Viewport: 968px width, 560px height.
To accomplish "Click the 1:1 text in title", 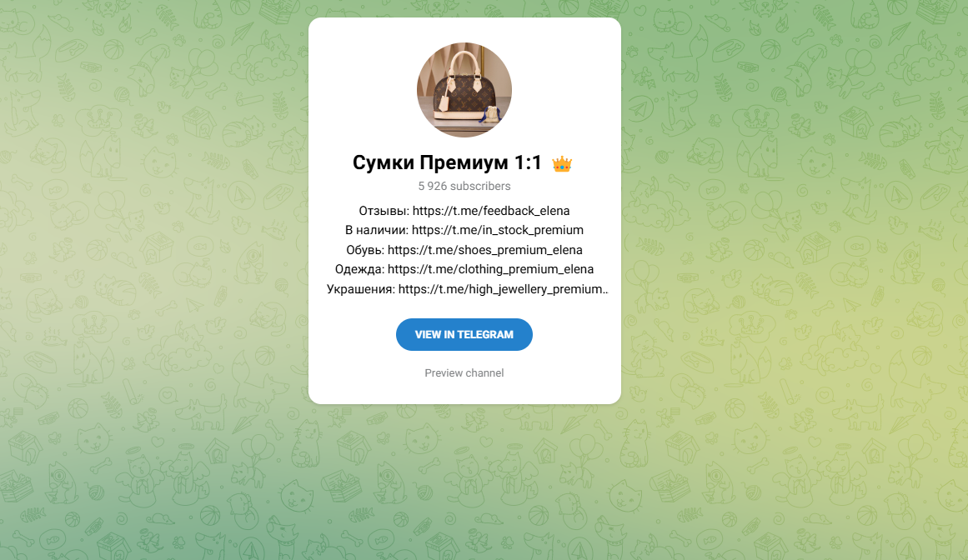I will 528,162.
